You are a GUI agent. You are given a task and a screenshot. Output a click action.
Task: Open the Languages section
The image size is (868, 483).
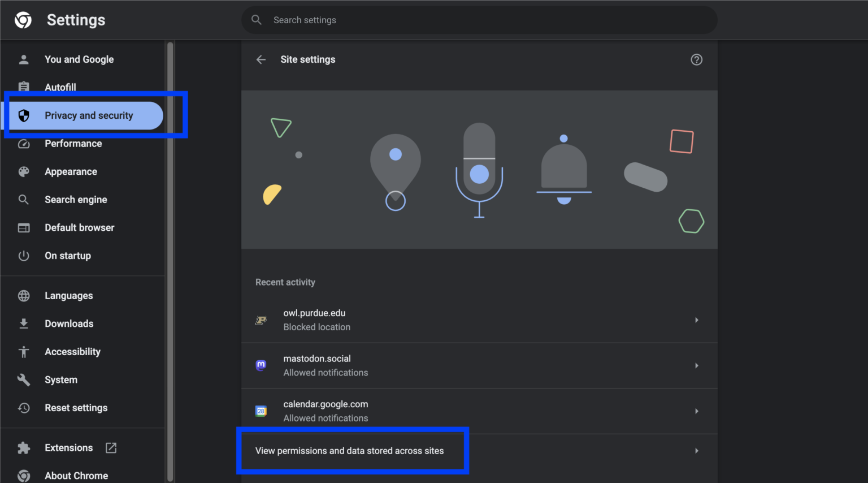[83, 296]
